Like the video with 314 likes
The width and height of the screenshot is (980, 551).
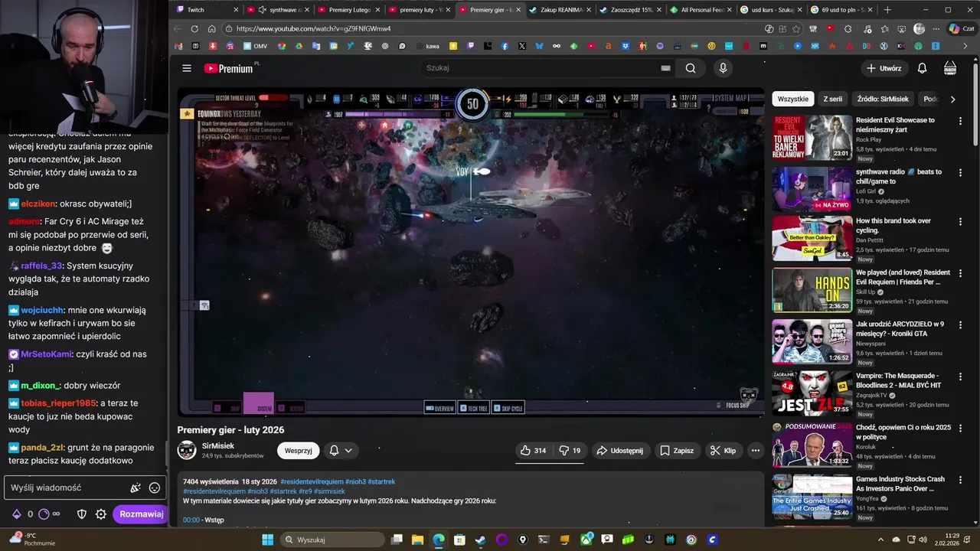pos(533,451)
